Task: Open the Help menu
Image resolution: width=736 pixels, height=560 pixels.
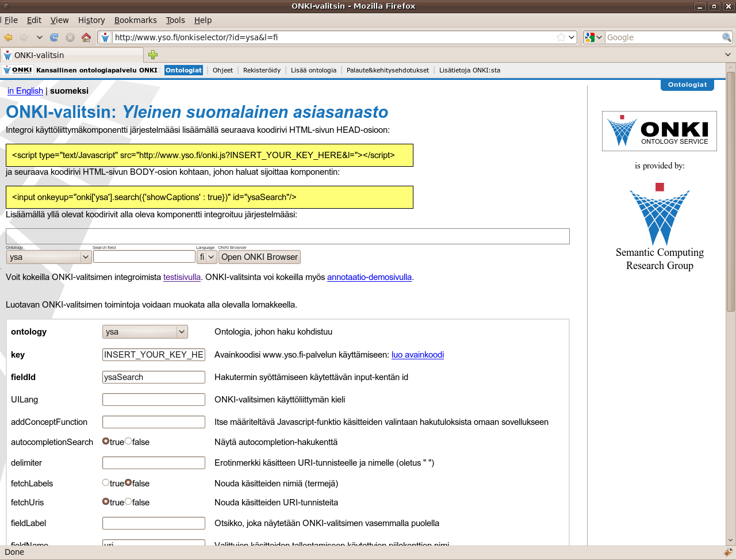Action: (x=203, y=20)
